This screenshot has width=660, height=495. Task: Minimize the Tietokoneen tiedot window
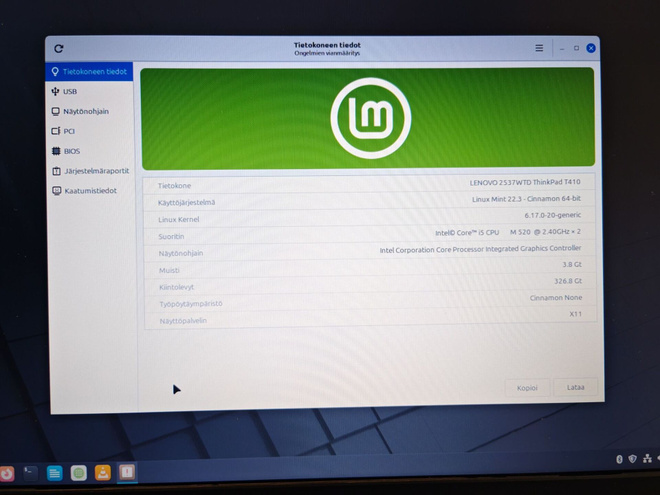562,49
